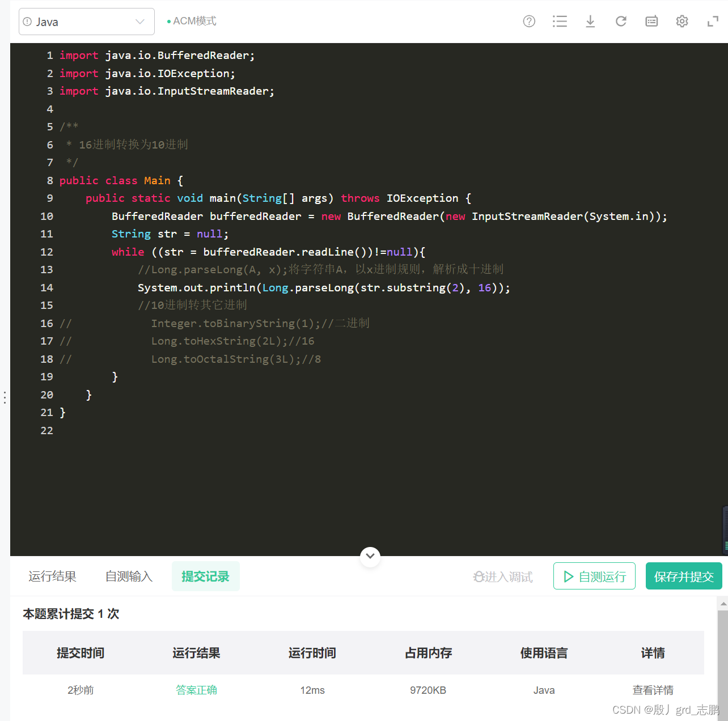
Task: Click the 运行时间 column header
Action: 312,653
